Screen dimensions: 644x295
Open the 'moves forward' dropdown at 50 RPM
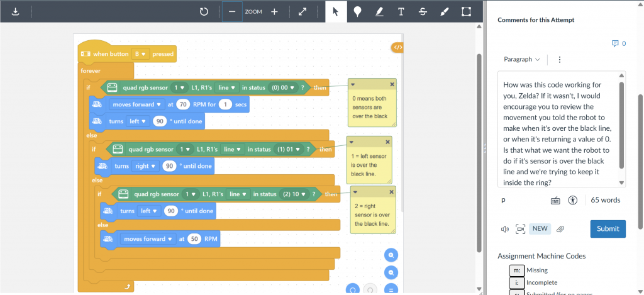click(148, 239)
